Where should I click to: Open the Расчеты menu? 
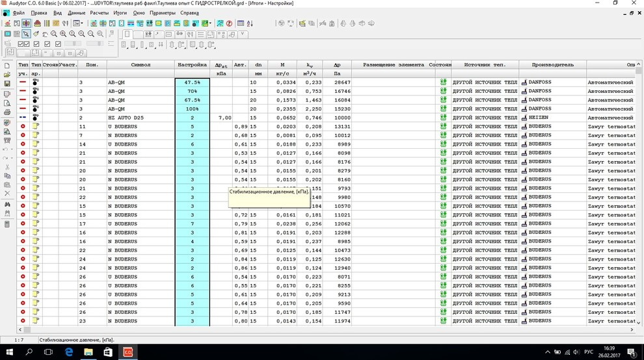(100, 13)
